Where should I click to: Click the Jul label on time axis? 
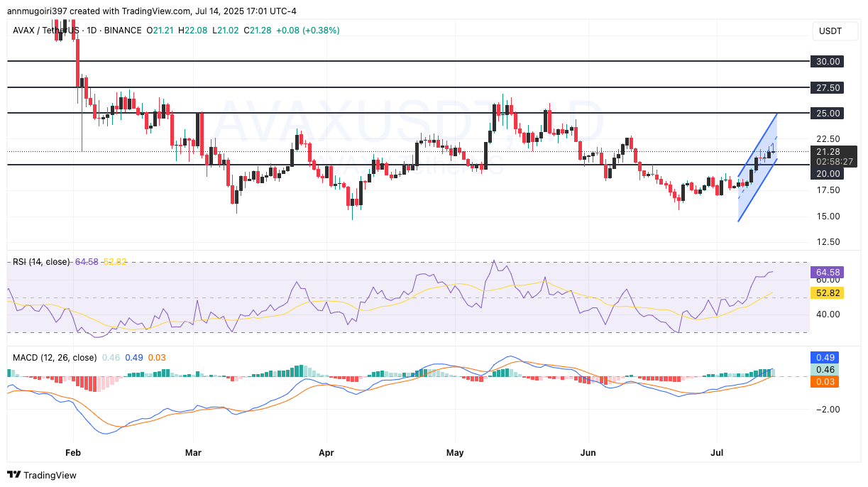716,452
